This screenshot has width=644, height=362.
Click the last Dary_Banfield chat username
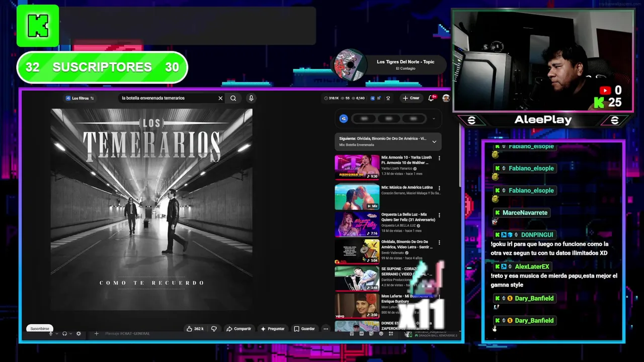[x=534, y=320]
